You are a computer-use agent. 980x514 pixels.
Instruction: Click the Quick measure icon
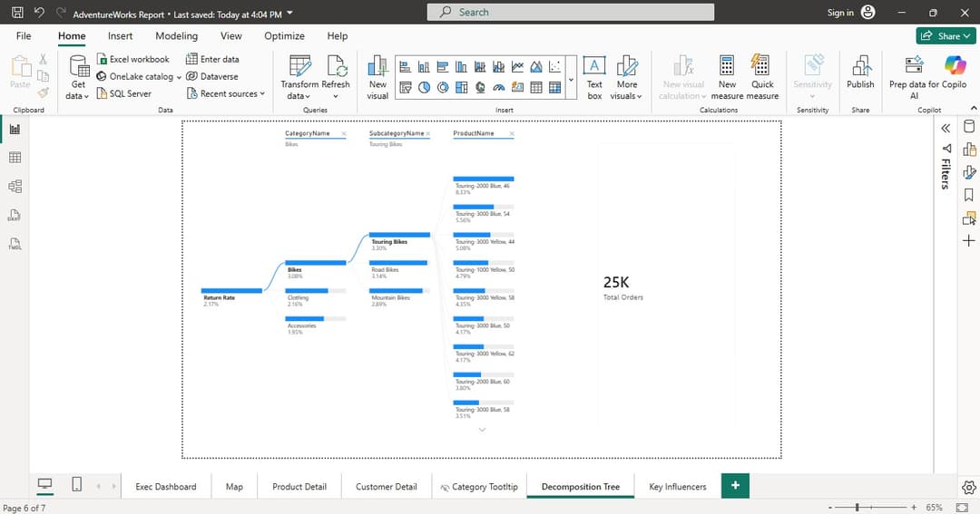tap(762, 67)
